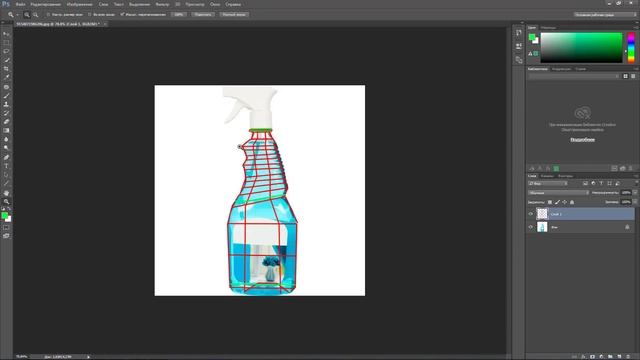The height and width of the screenshot is (360, 640).
Task: Enable the Zoom All Windows checkbox
Action: point(89,15)
